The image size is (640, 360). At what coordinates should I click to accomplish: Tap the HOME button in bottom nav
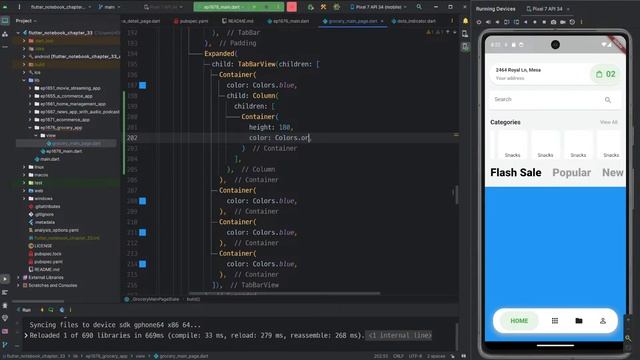pos(519,321)
